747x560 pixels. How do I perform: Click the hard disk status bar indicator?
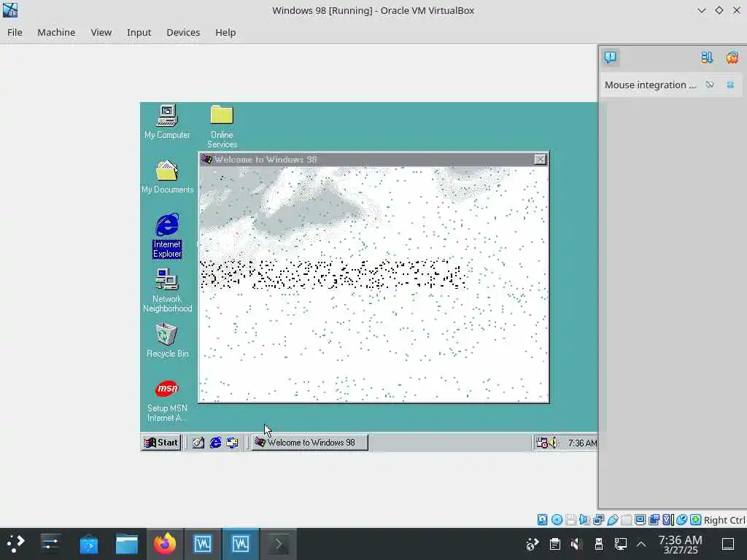tap(542, 519)
